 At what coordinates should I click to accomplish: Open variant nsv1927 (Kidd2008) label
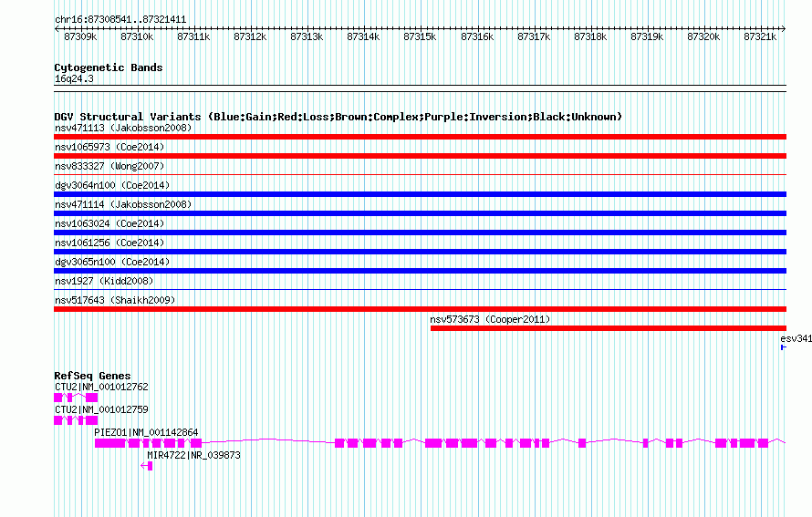click(x=104, y=281)
